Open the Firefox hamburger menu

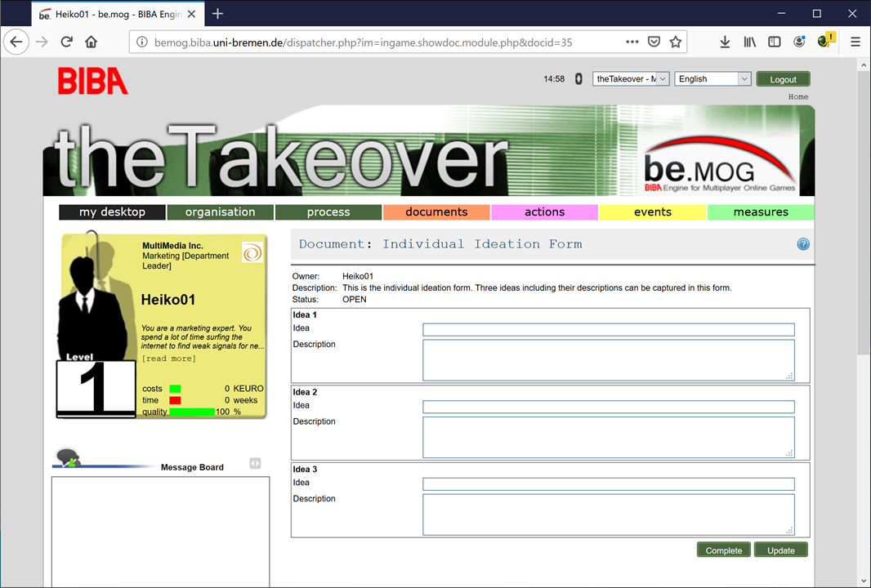coord(855,42)
